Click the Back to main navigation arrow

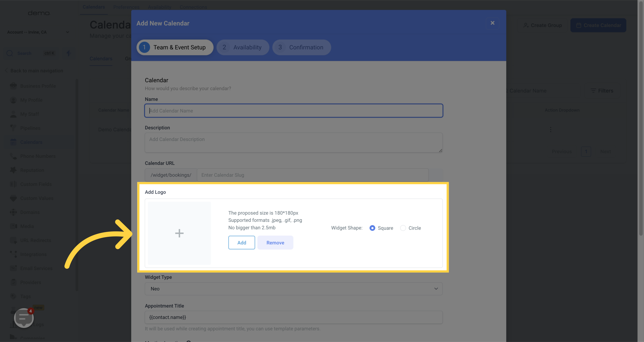pos(6,71)
